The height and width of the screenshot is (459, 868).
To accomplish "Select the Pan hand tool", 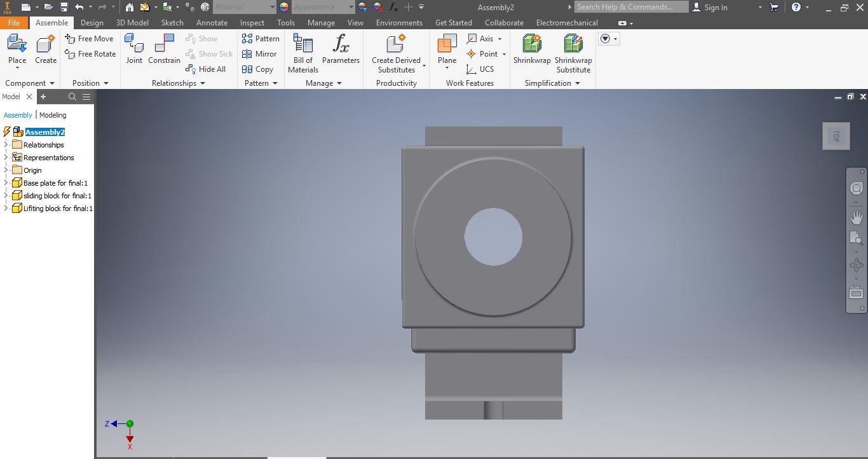I will pos(857,217).
